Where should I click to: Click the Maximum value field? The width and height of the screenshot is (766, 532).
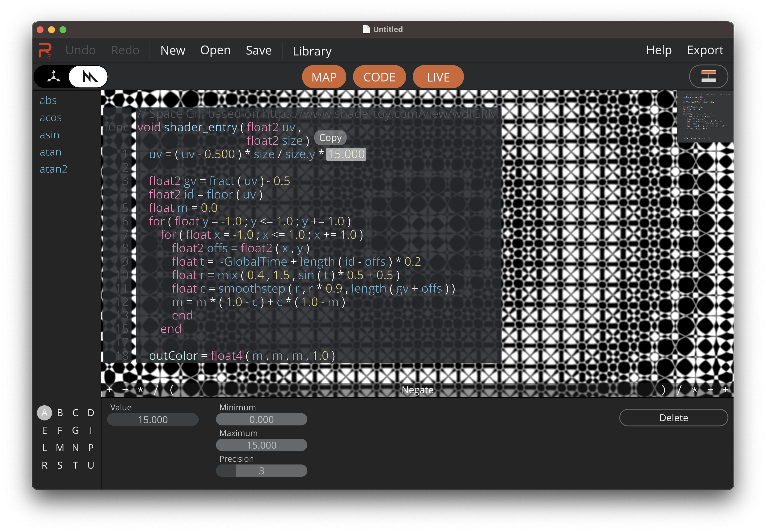point(261,445)
